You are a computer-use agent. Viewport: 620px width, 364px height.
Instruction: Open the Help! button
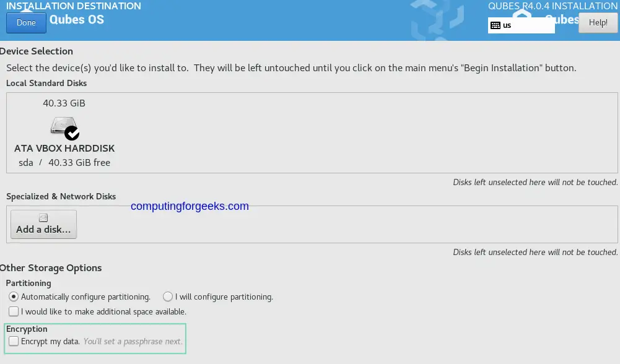598,22
